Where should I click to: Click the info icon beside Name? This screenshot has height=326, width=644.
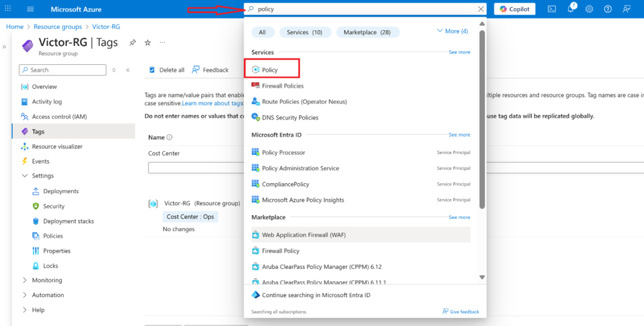tap(170, 137)
